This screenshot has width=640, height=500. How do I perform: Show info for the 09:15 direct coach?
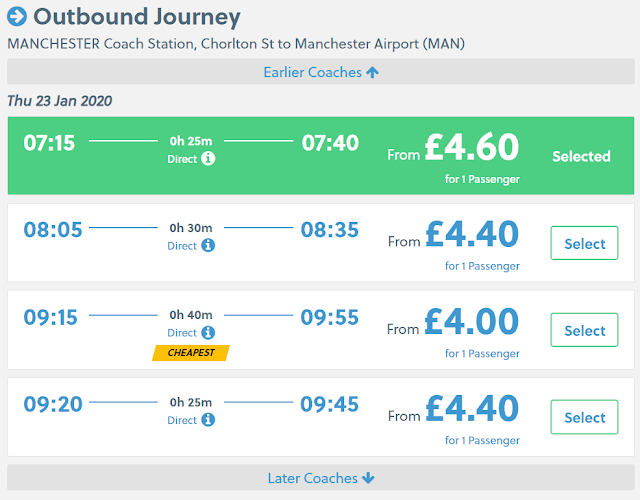click(x=208, y=332)
